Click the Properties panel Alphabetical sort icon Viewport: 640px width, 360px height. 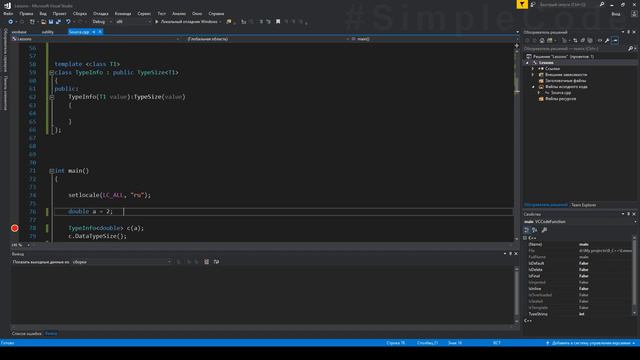click(x=535, y=230)
